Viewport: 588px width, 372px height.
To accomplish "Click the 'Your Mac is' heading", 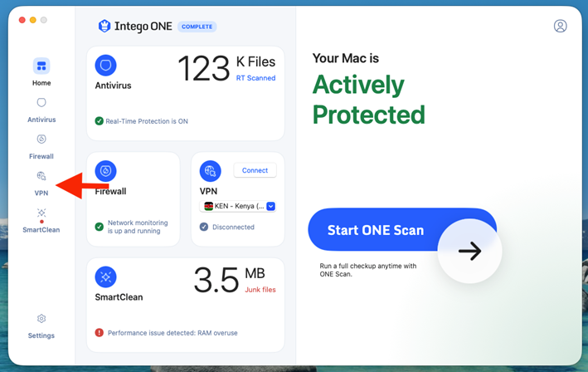I will [345, 58].
